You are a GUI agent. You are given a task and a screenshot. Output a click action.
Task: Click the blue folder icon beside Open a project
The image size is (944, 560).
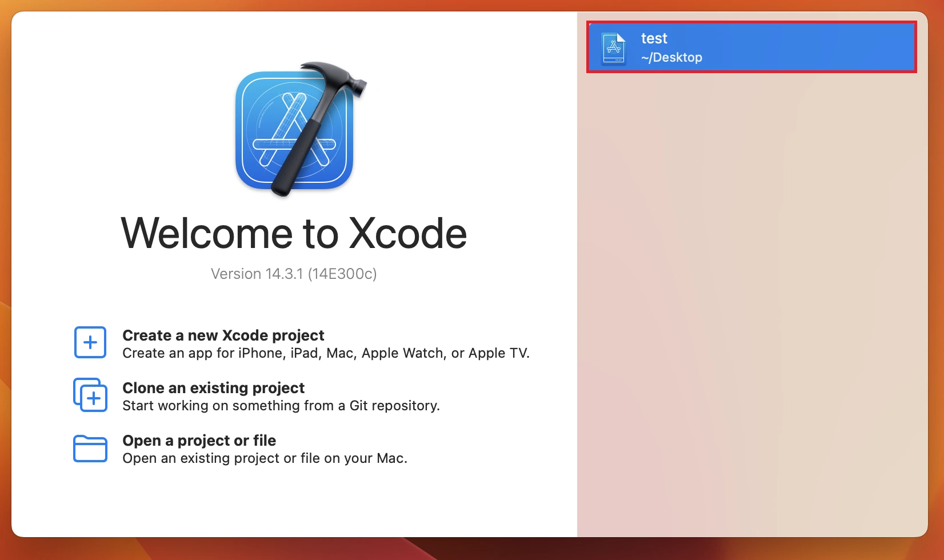[x=90, y=449]
